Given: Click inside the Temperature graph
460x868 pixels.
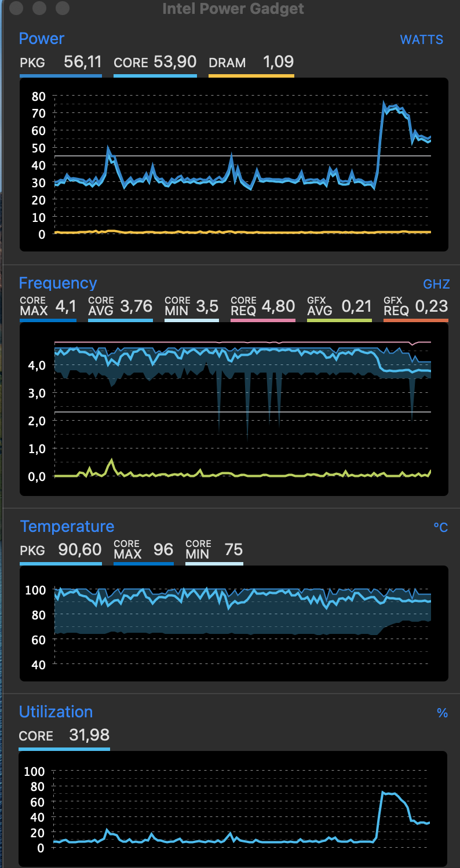Looking at the screenshot, I should 234,623.
